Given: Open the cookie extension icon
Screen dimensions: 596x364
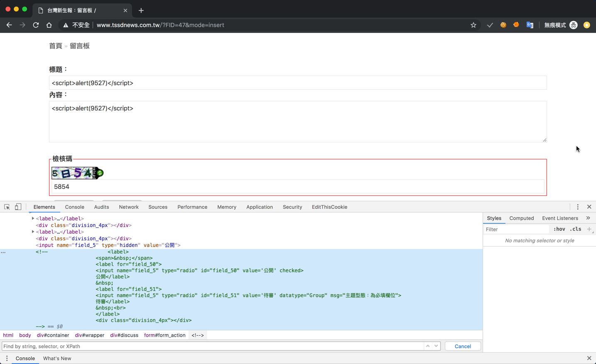Looking at the screenshot, I should (x=503, y=25).
